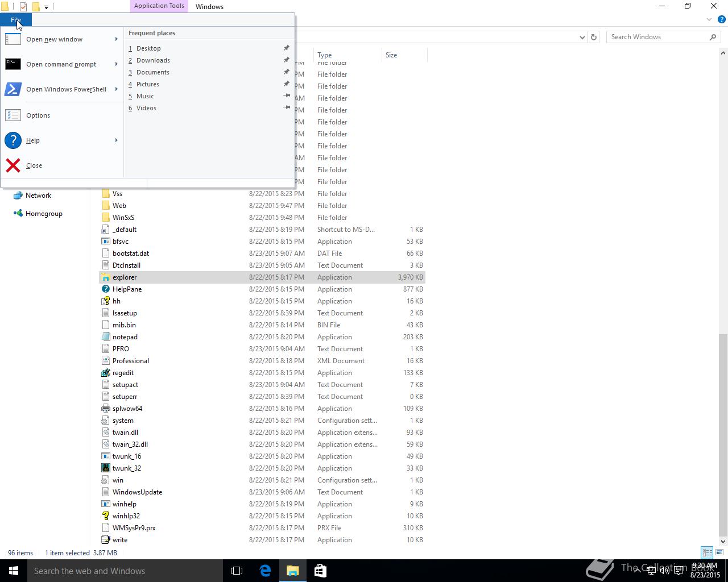Image resolution: width=728 pixels, height=582 pixels.
Task: Click the explorer application icon
Action: click(x=105, y=277)
